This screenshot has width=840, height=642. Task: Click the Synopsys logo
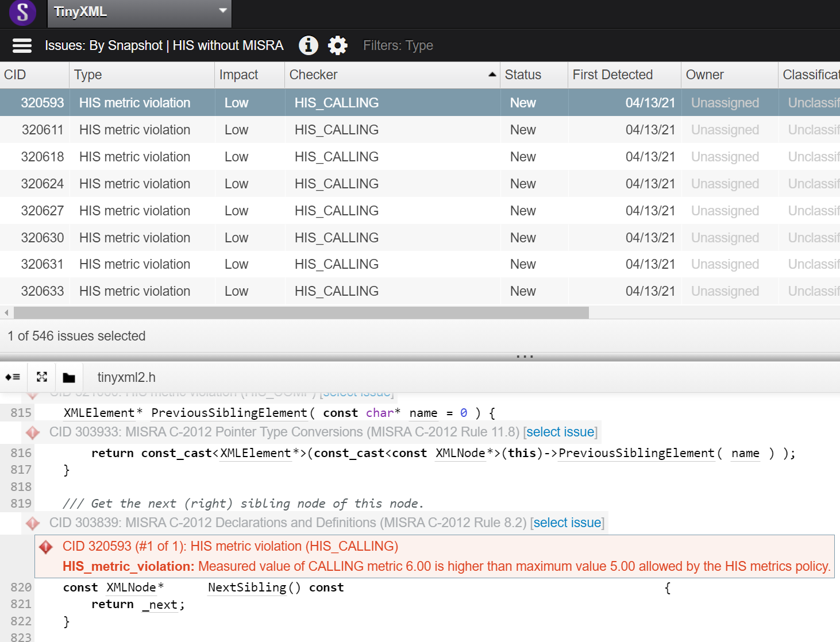tap(22, 13)
